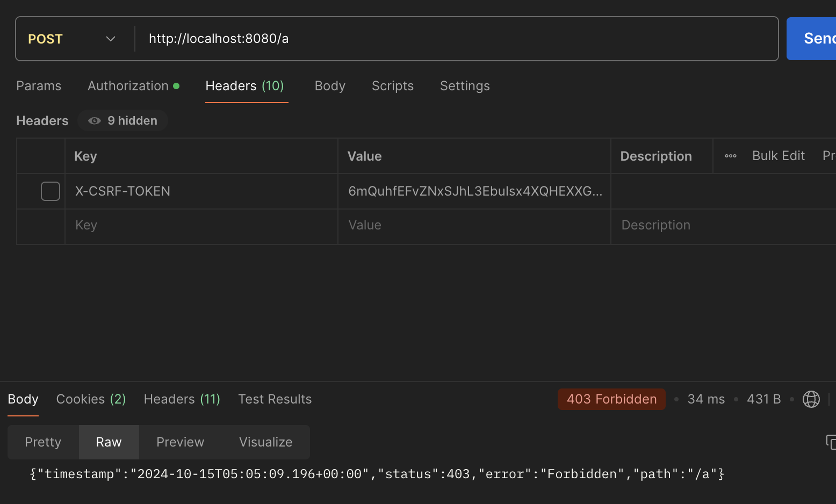Switch response view to Pretty
This screenshot has height=504, width=836.
[43, 442]
